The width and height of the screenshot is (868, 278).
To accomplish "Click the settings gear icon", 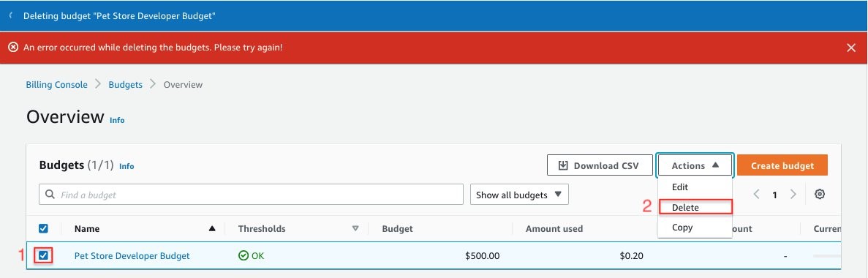I will coord(820,195).
